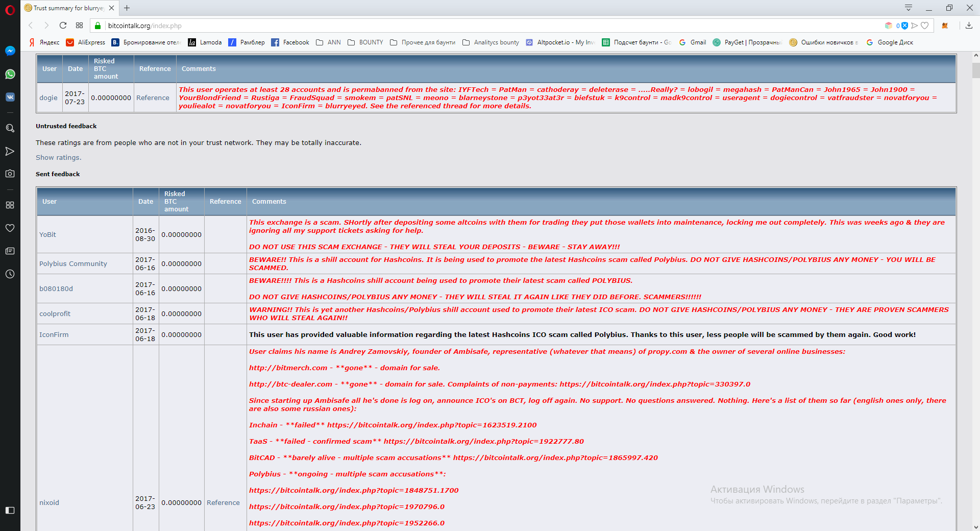Add the page to bookmarks heart
The height and width of the screenshot is (531, 980).
924,26
